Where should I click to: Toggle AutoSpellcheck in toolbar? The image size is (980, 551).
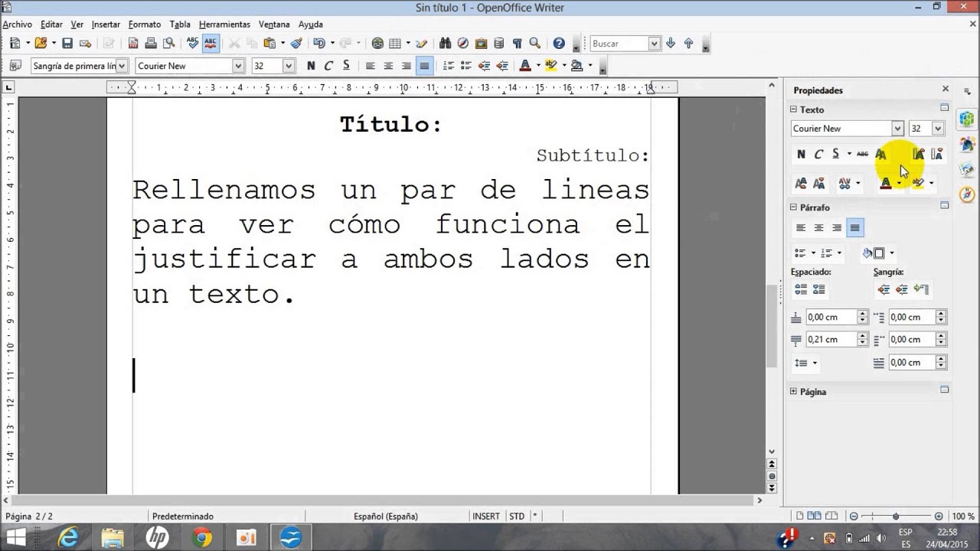point(210,44)
